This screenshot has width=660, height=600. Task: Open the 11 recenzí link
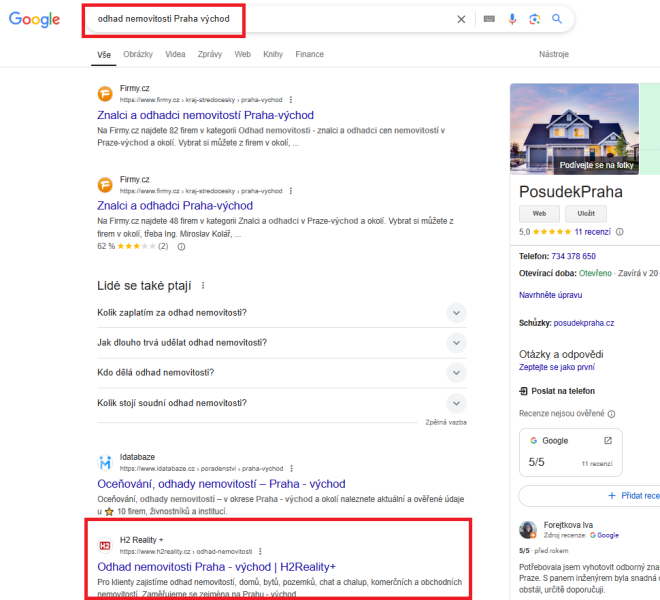pyautogui.click(x=592, y=232)
